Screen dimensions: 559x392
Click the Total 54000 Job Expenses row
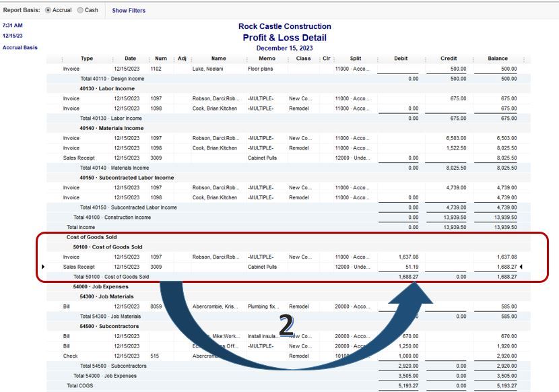pyautogui.click(x=288, y=376)
